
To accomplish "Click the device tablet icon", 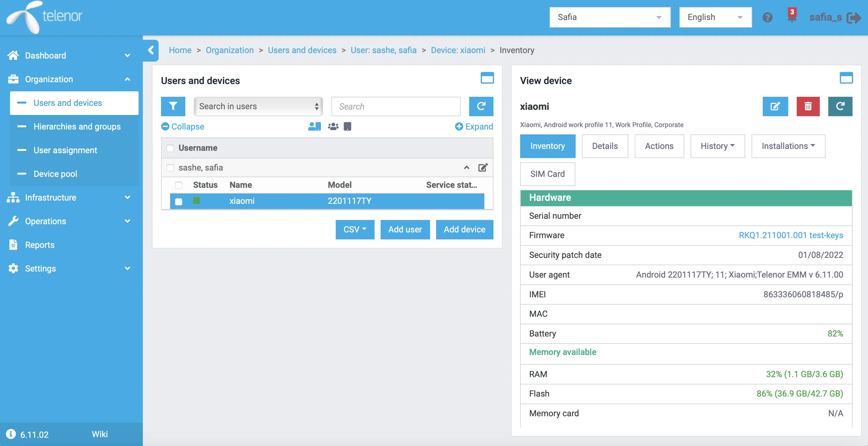I will point(347,127).
